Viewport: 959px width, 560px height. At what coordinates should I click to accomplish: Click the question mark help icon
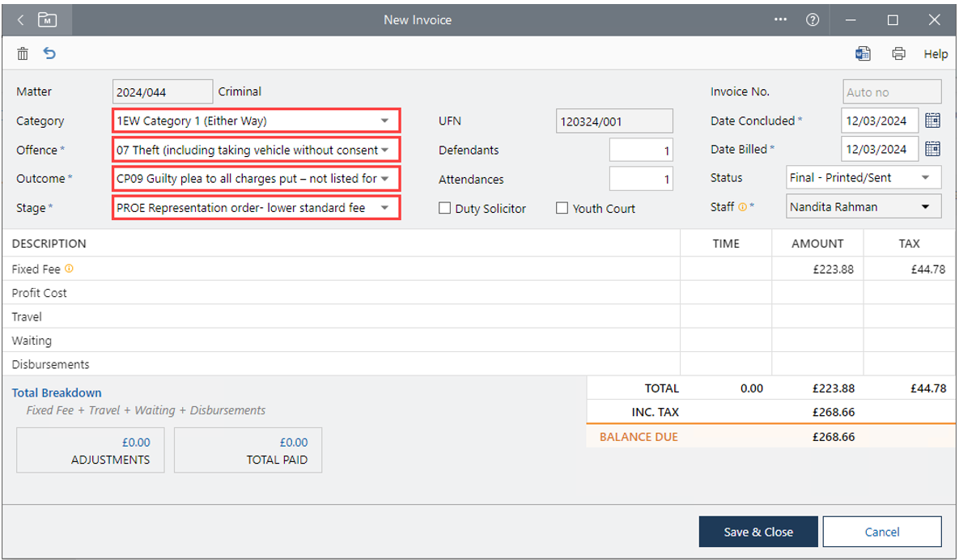[x=813, y=19]
